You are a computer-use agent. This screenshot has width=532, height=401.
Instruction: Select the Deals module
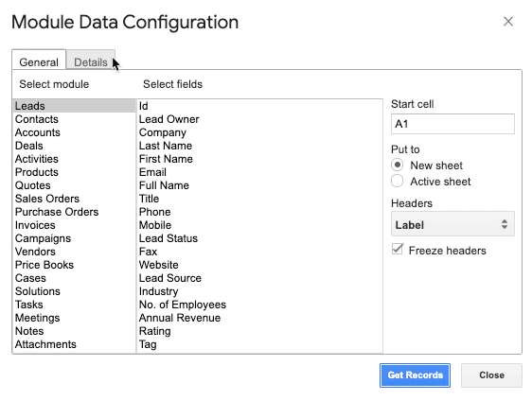(74, 146)
